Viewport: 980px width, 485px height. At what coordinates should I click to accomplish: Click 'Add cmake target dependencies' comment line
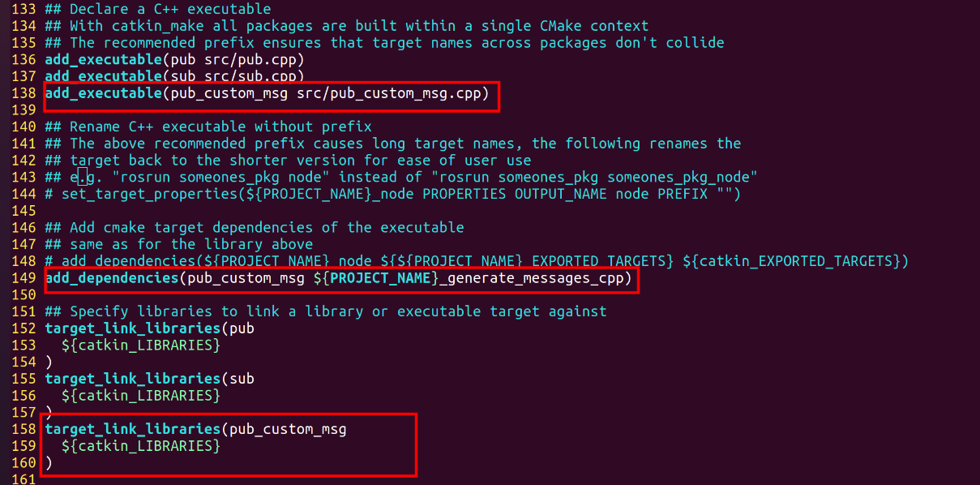coord(255,227)
